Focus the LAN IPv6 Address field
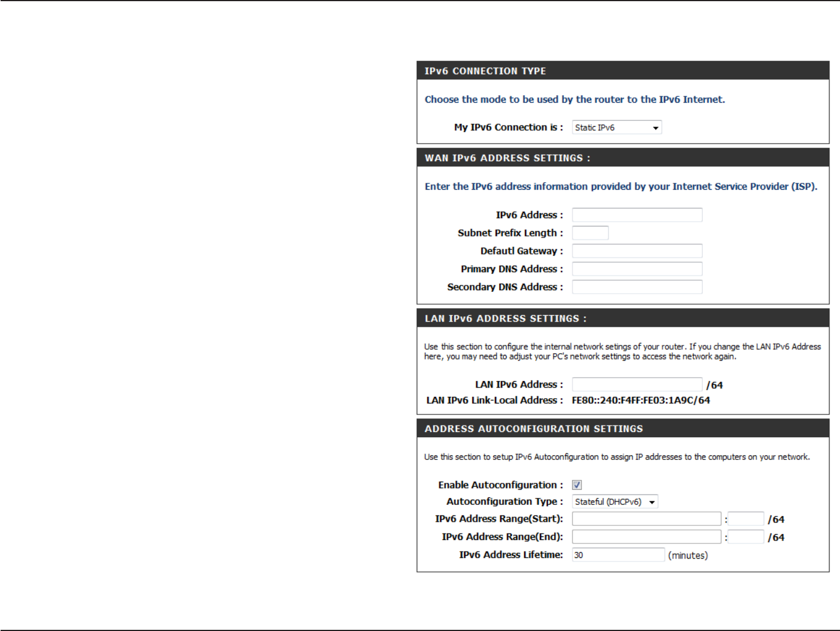The width and height of the screenshot is (840, 631). coord(637,384)
